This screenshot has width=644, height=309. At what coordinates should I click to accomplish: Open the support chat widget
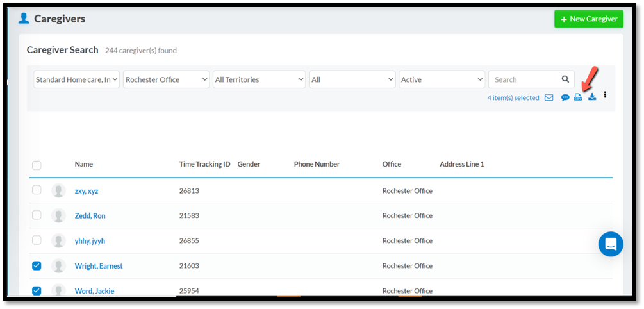pos(610,244)
